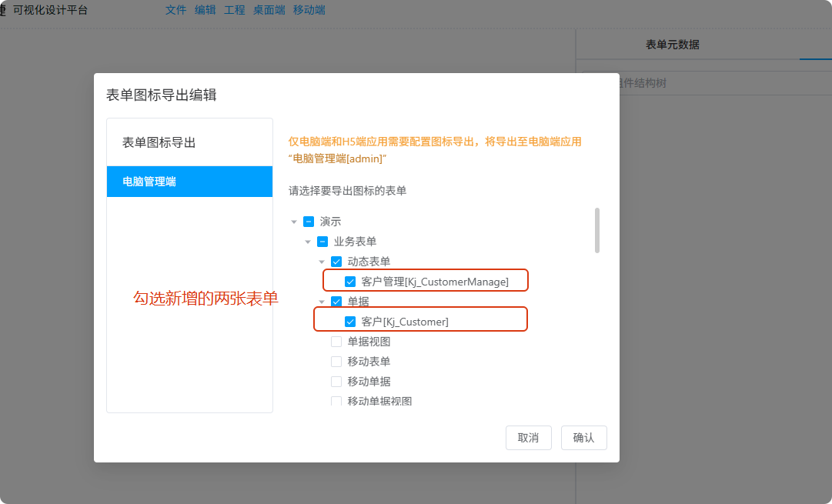832x504 pixels.
Task: Click the form tree vertical scrollbar
Action: 597,229
